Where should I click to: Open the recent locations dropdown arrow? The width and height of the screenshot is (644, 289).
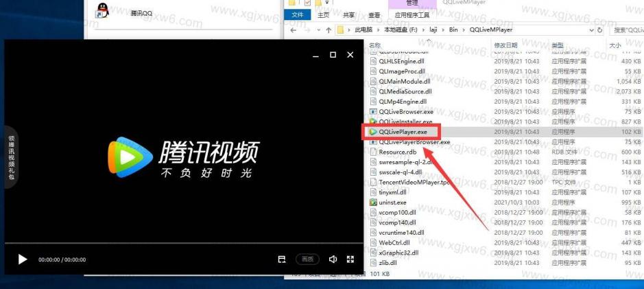tap(319, 30)
